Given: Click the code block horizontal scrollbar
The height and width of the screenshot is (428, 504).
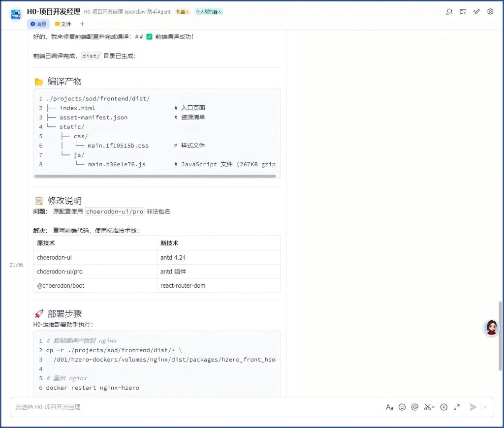Looking at the screenshot, I should [x=155, y=176].
